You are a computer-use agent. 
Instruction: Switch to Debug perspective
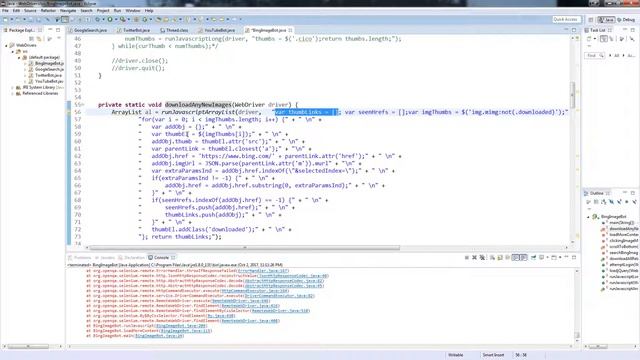pos(626,20)
